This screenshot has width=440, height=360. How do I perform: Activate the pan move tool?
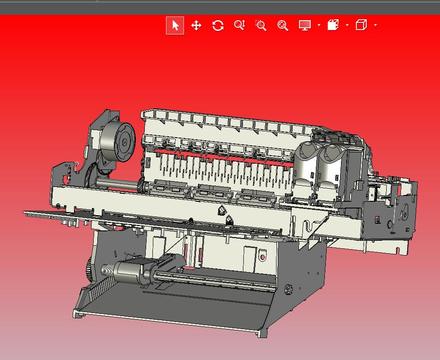click(x=196, y=25)
